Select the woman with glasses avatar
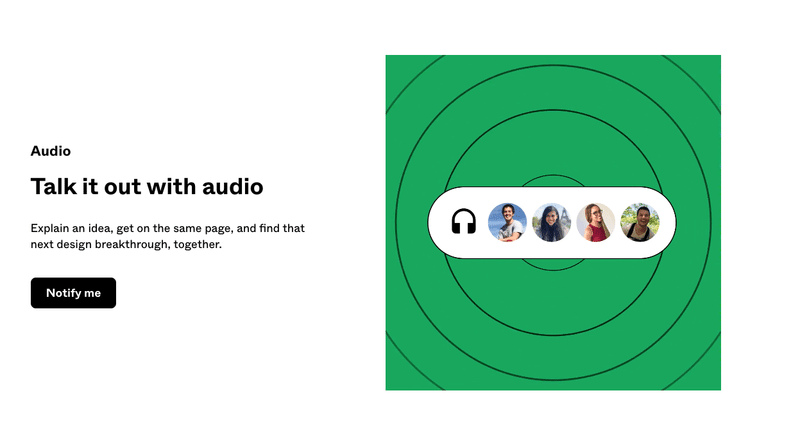This screenshot has width=800, height=448. click(x=595, y=222)
